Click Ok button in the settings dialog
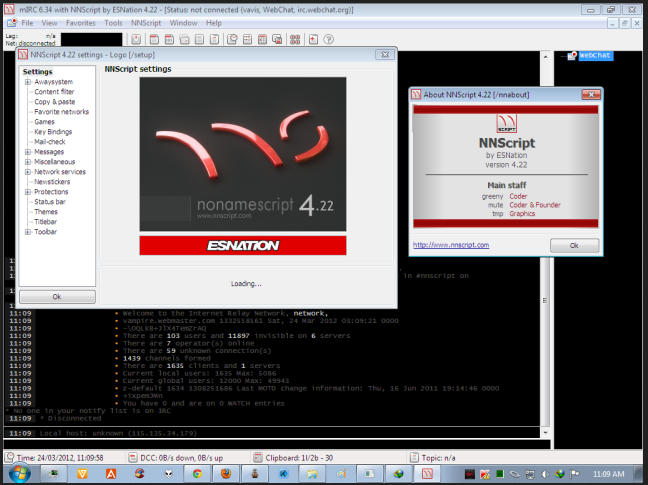Image resolution: width=648 pixels, height=485 pixels. (56, 297)
